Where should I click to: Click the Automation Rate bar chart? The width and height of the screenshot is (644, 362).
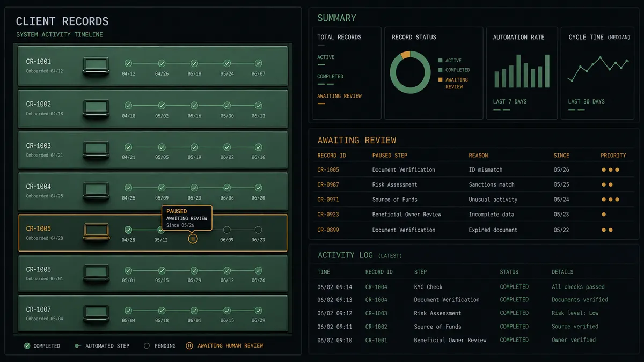(x=522, y=71)
